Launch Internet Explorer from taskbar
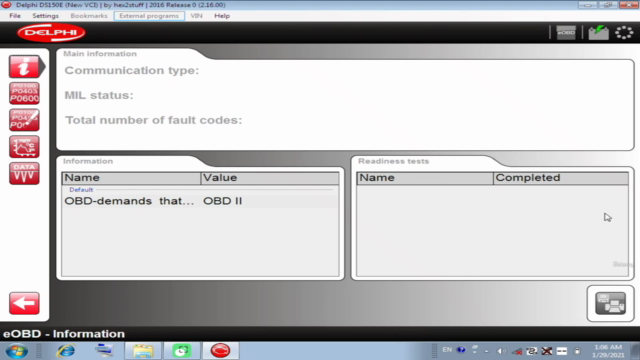640x360 pixels. [66, 351]
